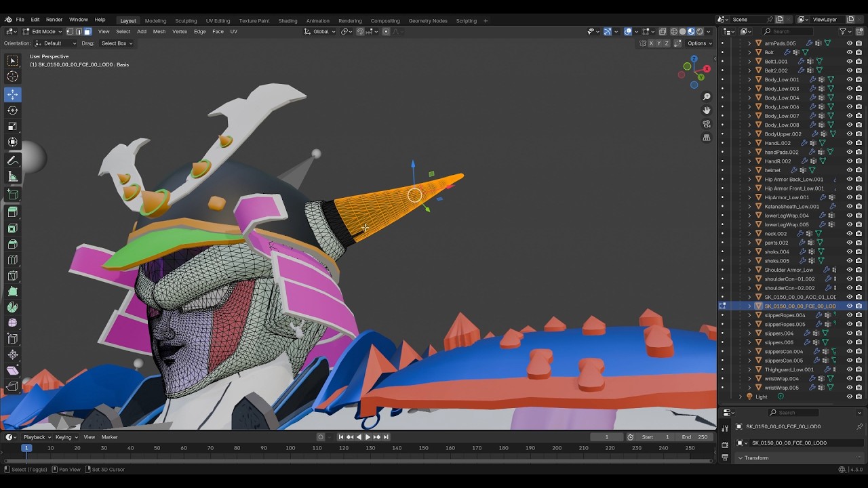This screenshot has width=868, height=488.
Task: Select the Add Cube tool
Action: tap(12, 195)
